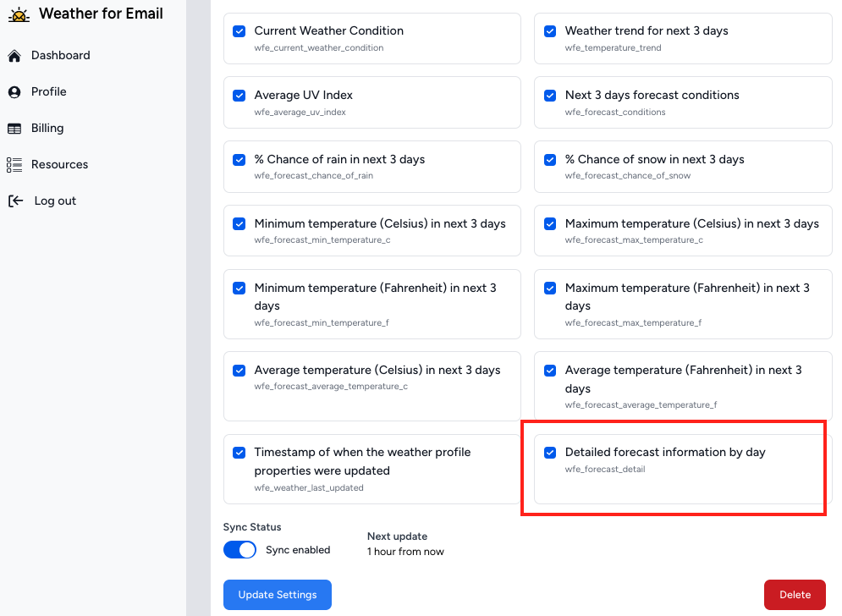Click the wfe_forecast_conditions property name
Viewport: 842px width, 616px height.
click(615, 113)
